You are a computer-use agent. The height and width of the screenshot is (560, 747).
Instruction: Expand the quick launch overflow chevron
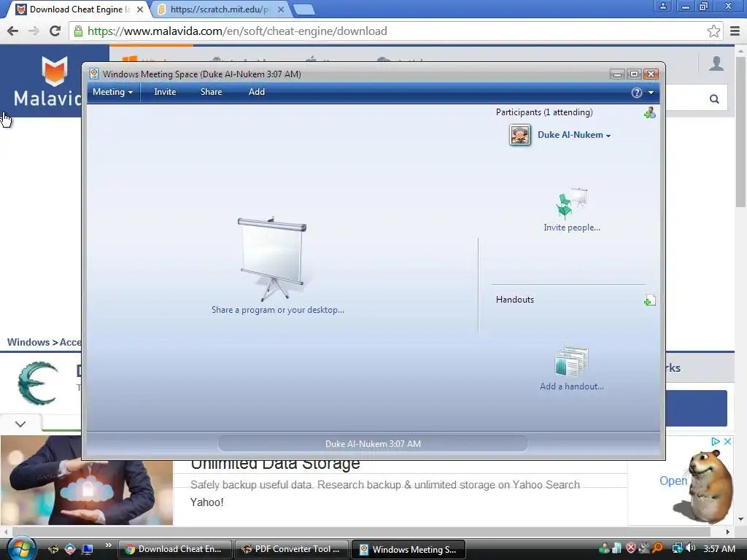[x=108, y=545]
